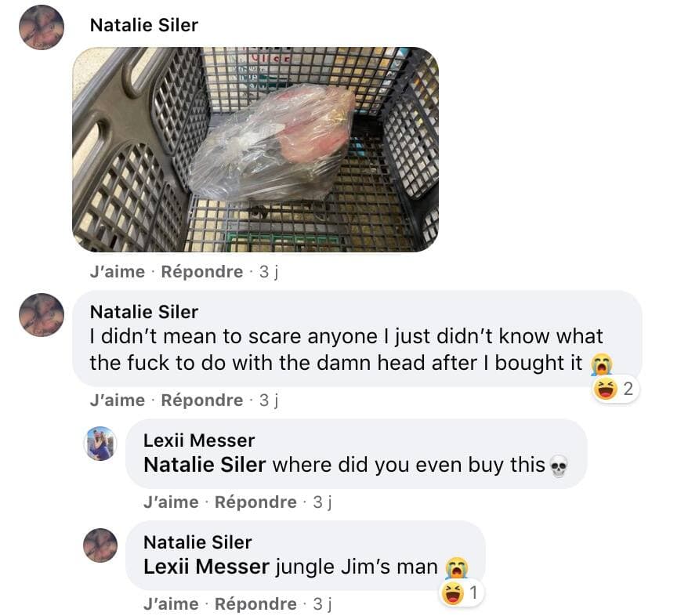
Task: Click the crying emoji in jungle Jim's reply
Action: point(457,568)
